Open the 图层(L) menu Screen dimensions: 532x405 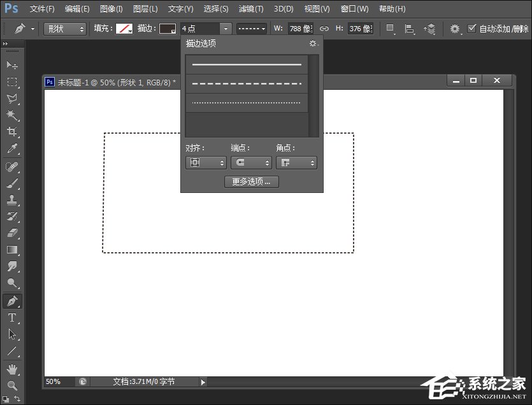tap(145, 9)
